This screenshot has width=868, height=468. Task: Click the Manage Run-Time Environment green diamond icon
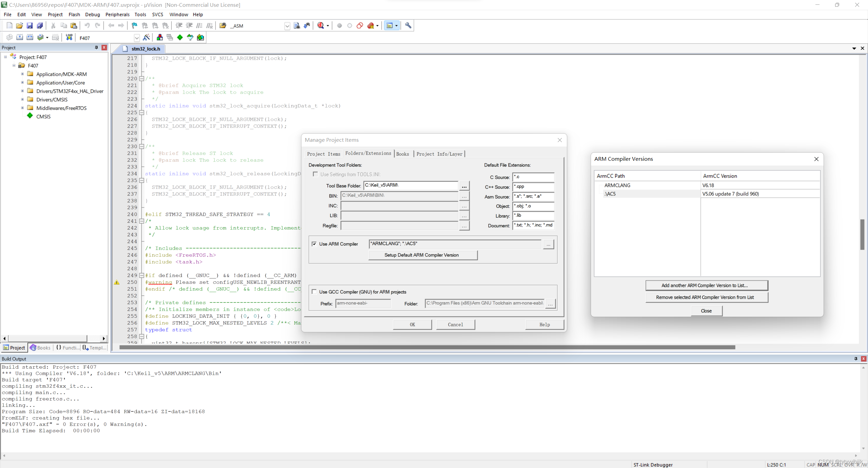(x=180, y=37)
